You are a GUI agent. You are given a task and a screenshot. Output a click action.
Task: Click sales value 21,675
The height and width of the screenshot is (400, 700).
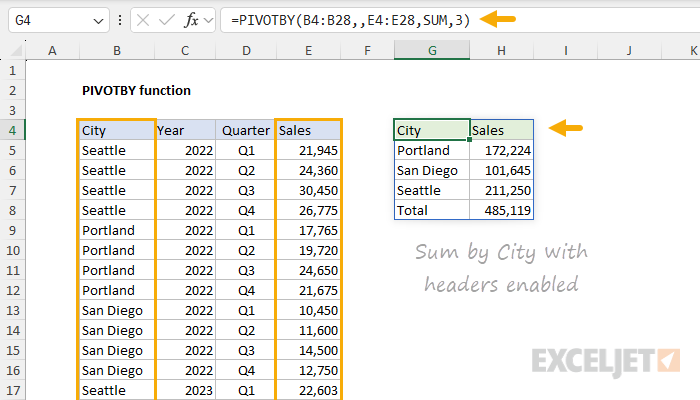[308, 290]
